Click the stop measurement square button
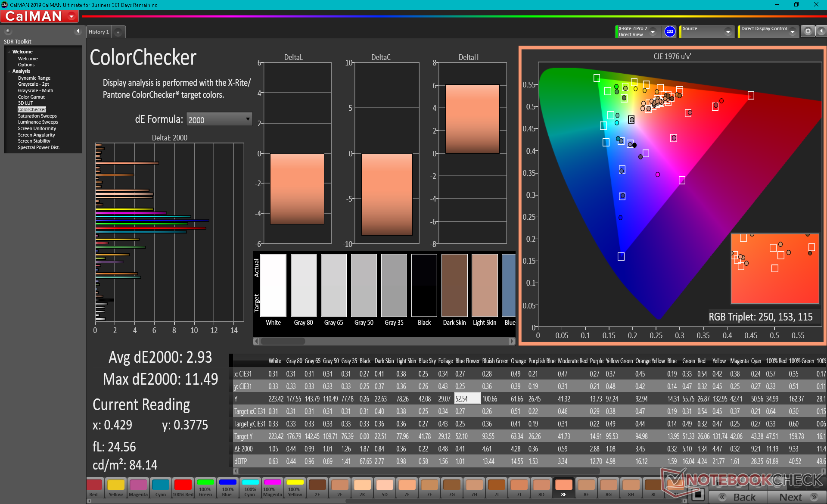Viewport: 827px width, 504px height. pyautogui.click(x=698, y=495)
